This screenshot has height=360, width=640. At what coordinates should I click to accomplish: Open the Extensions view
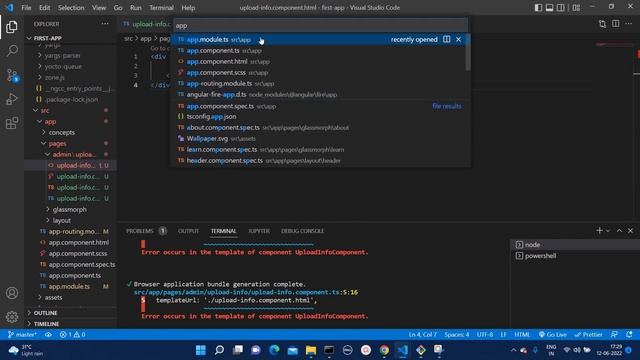[x=12, y=123]
